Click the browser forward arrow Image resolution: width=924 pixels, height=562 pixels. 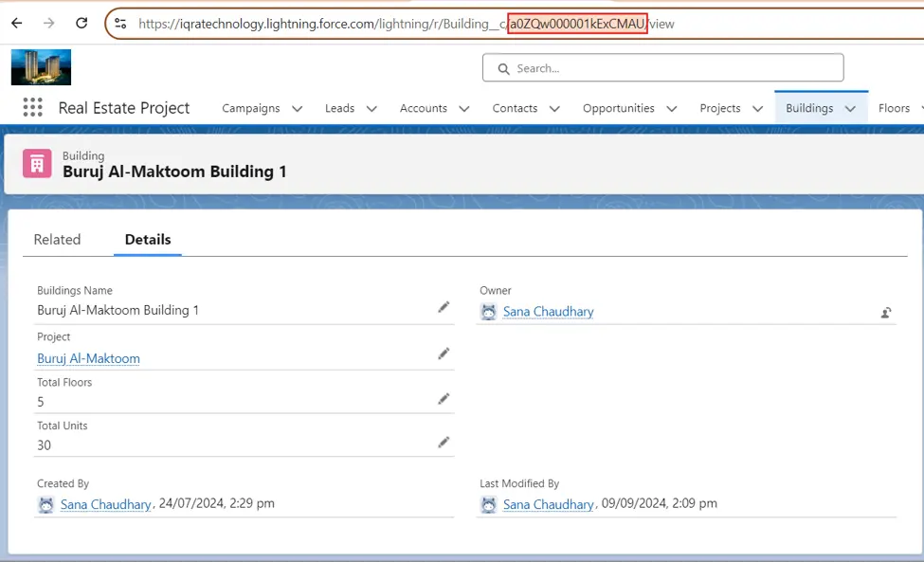coord(49,23)
